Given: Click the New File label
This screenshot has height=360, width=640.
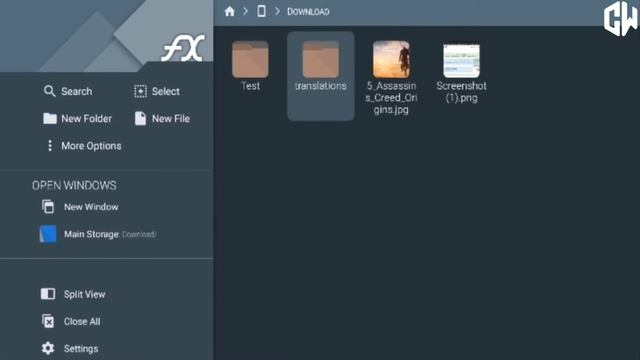Looking at the screenshot, I should click(x=171, y=119).
